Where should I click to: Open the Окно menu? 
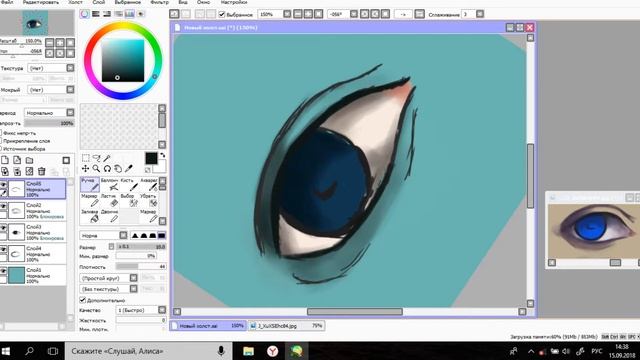tap(203, 2)
